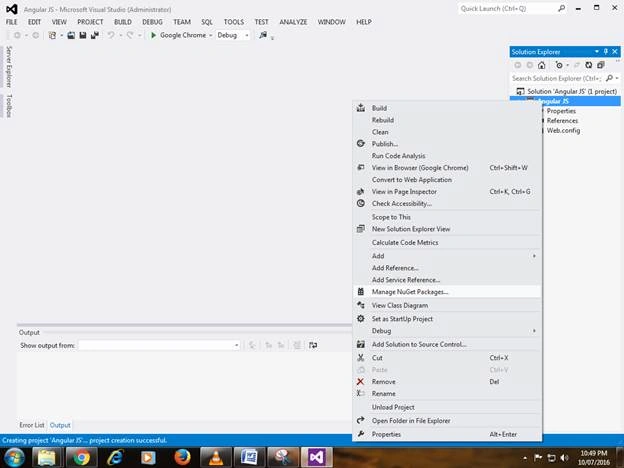Click pending changes filter icon in Solution Explorer
Screen dimensions: 624x468
[x=559, y=65]
